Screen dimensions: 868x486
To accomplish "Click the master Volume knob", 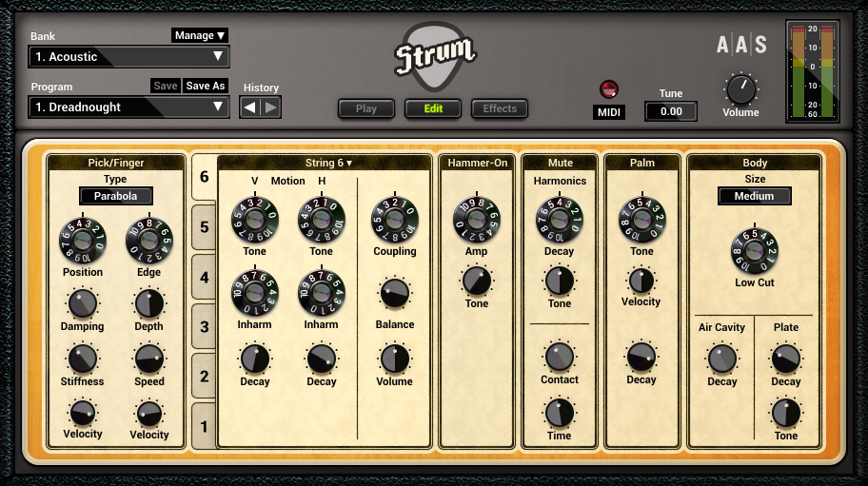I will coord(740,89).
